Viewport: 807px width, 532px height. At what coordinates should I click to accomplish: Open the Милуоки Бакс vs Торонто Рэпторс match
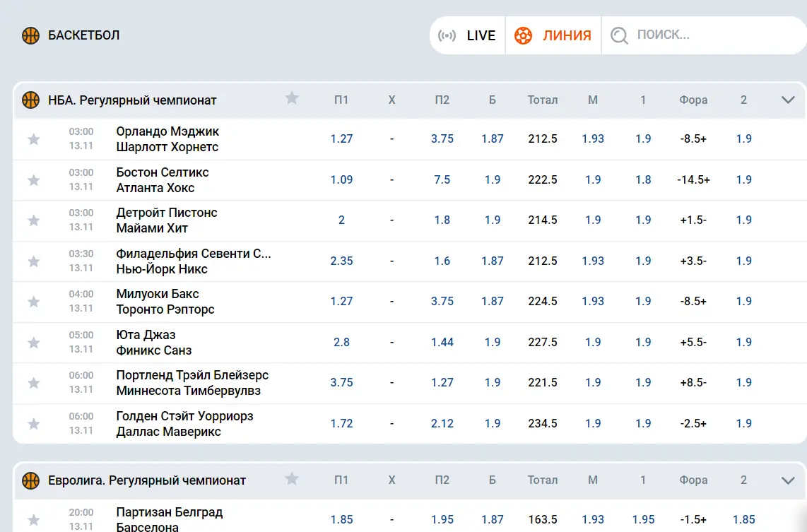coord(165,302)
